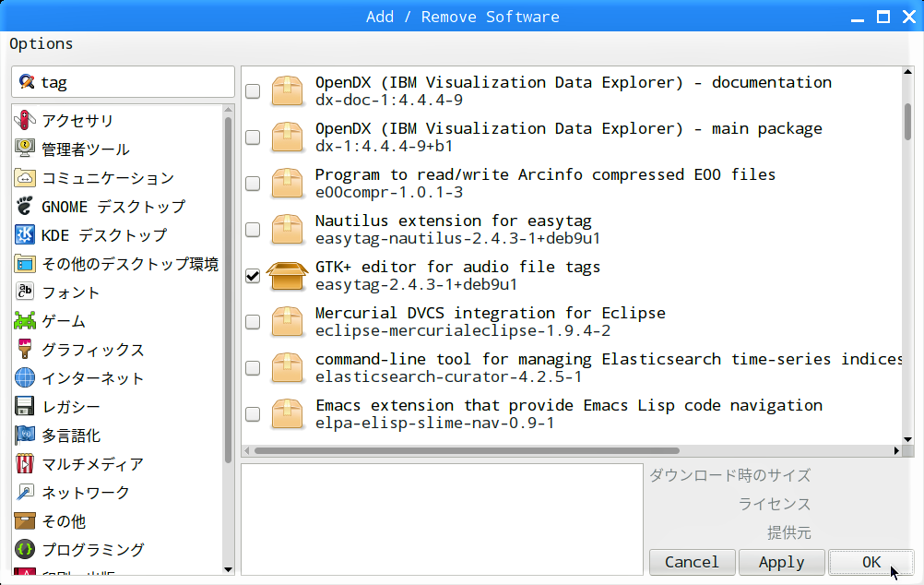Click the package list scroll-up arrow
Viewport: 924px width, 585px height.
(x=907, y=72)
